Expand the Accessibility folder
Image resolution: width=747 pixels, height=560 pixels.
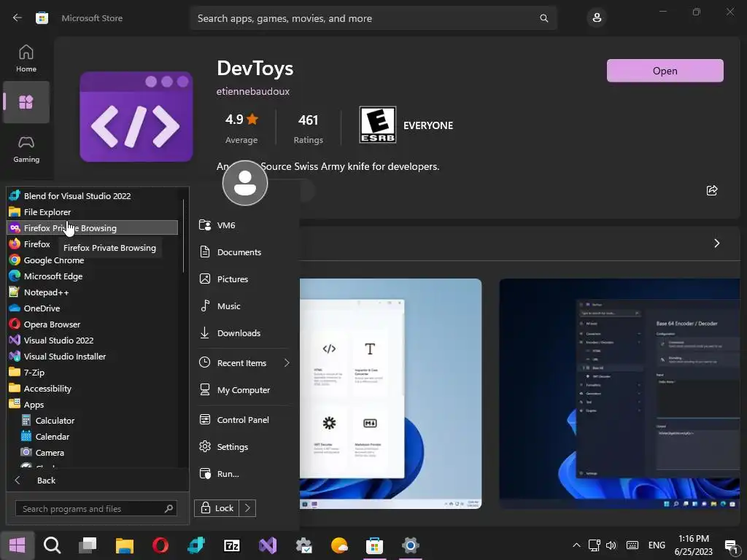coord(93,389)
